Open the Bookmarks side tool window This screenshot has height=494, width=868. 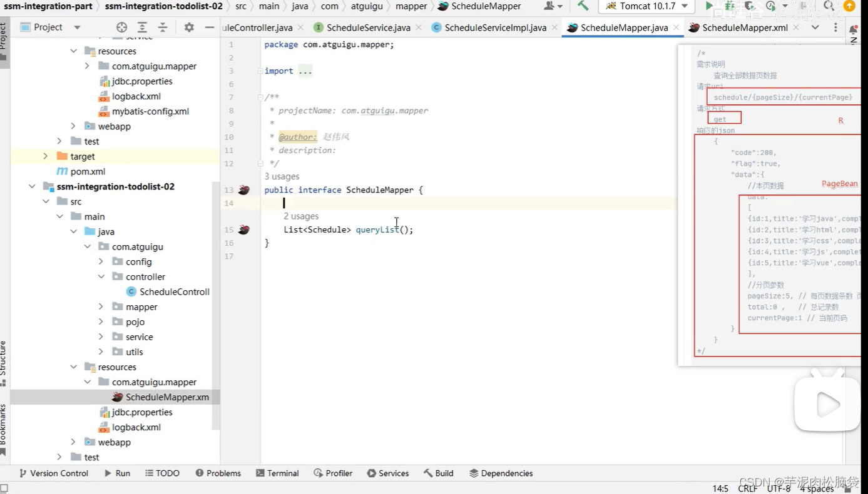coord(4,430)
